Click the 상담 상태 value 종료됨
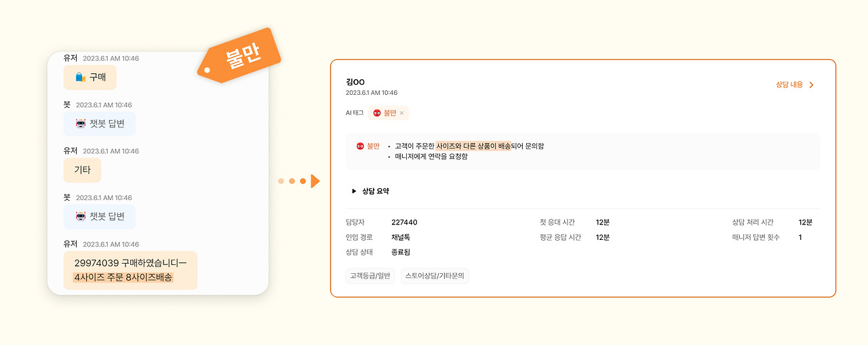868x345 pixels. tap(401, 252)
